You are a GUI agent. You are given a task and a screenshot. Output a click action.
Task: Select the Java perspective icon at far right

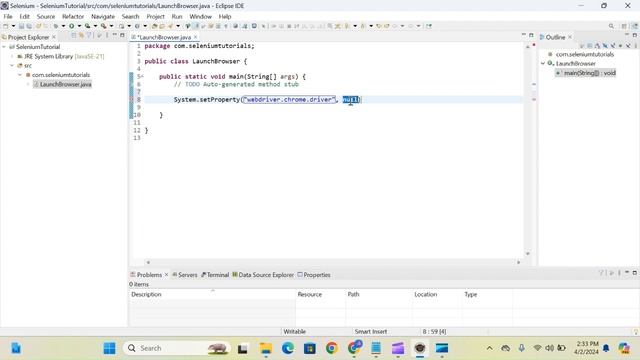click(x=635, y=26)
